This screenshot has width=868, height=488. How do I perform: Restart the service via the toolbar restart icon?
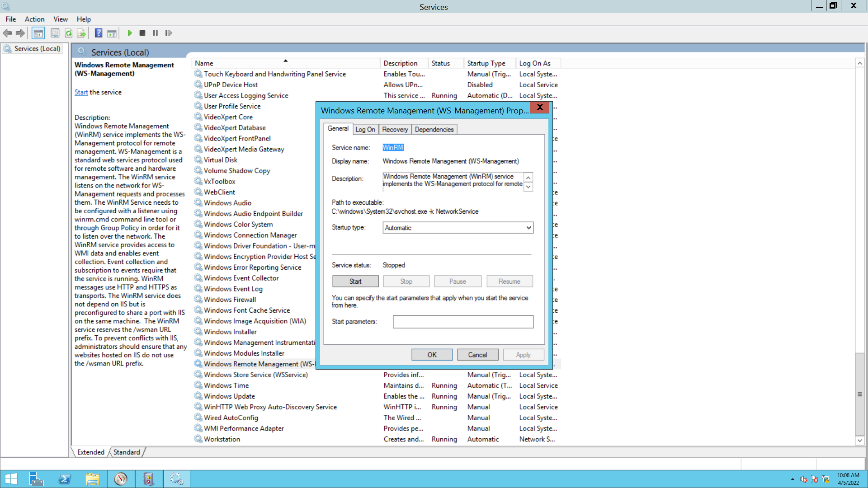(169, 33)
